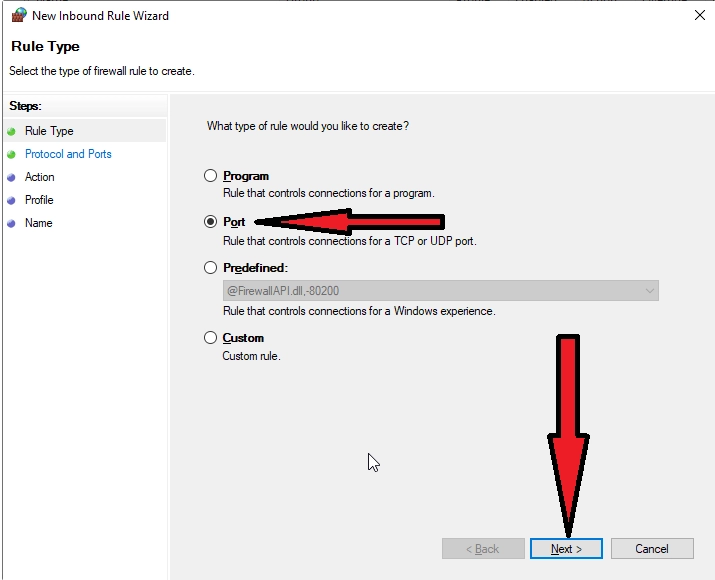Click the dropdown arrow of the predefined list
The width and height of the screenshot is (715, 580).
pyautogui.click(x=650, y=291)
